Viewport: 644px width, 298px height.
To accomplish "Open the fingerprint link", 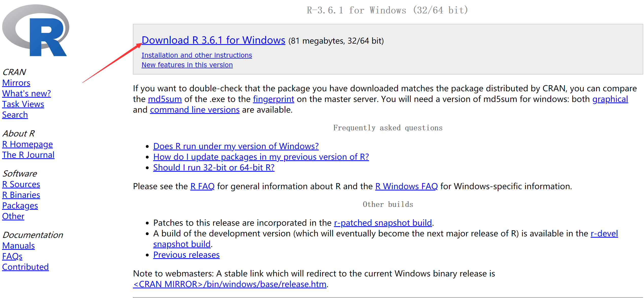I will (273, 99).
